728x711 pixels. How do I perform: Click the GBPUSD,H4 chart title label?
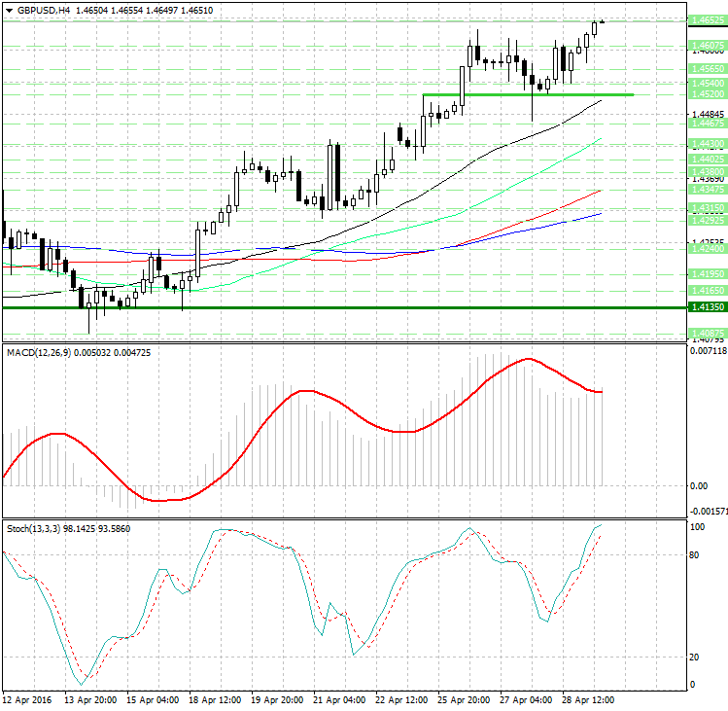tap(37, 9)
